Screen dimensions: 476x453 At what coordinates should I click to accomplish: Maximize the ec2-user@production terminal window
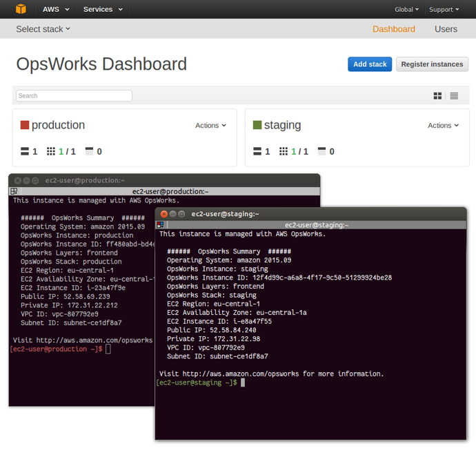(x=35, y=180)
